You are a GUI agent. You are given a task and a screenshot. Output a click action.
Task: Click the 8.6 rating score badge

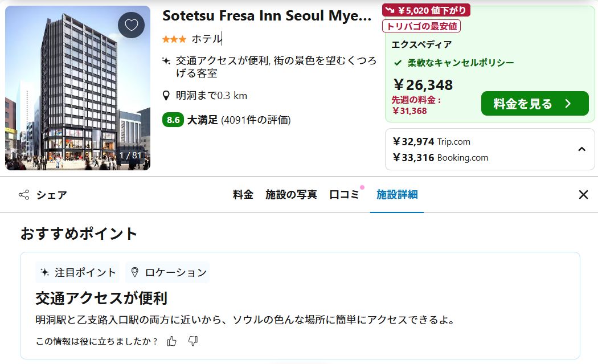click(173, 120)
